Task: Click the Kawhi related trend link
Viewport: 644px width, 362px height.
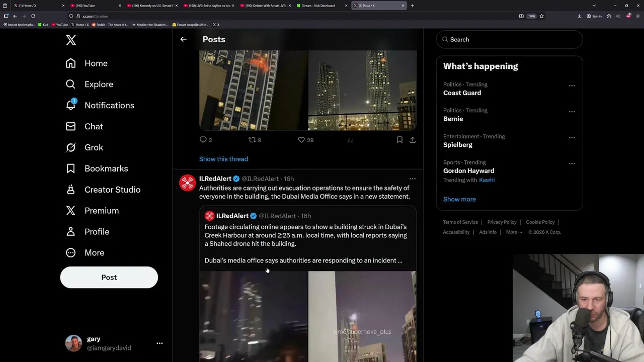Action: tap(487, 180)
